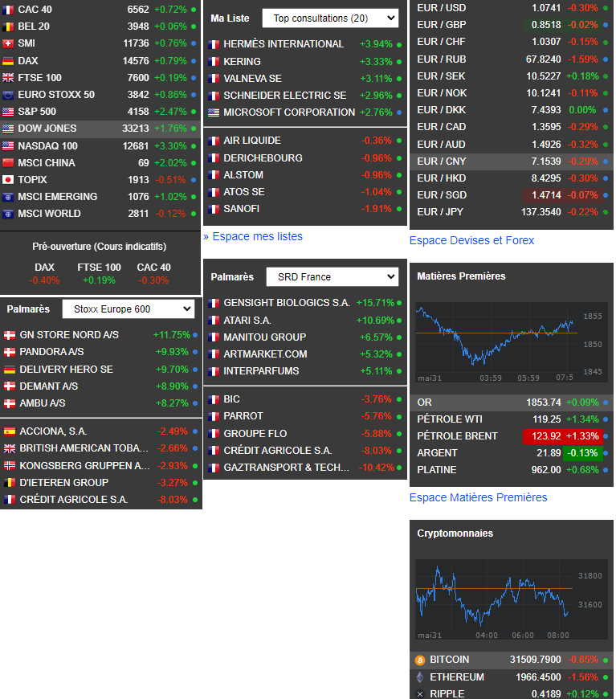The height and width of the screenshot is (699, 616).
Task: Click the Bitcoin price chart in Cryptomonnaies
Action: (512, 599)
